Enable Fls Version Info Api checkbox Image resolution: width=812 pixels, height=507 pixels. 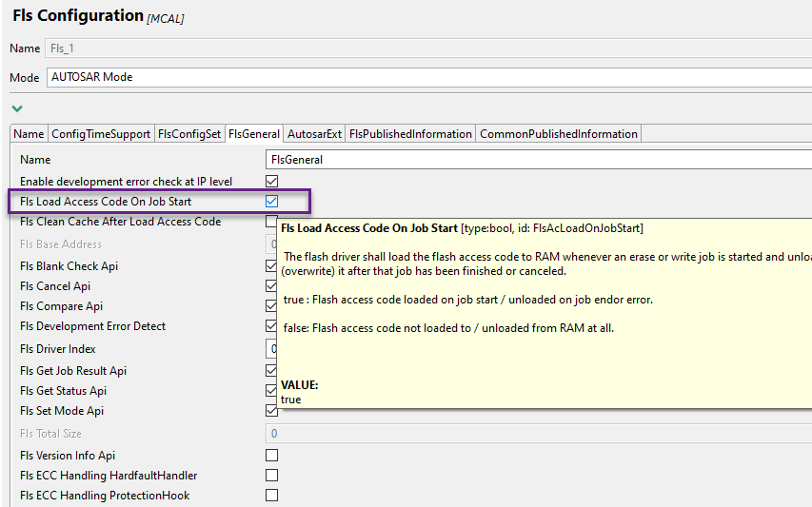coord(272,456)
